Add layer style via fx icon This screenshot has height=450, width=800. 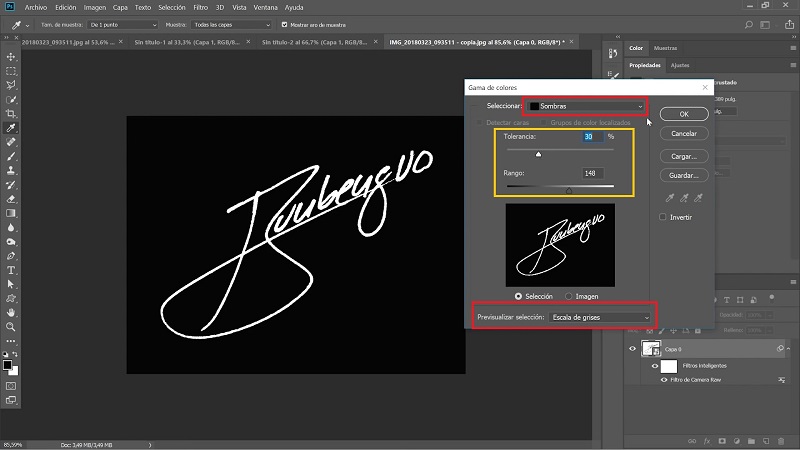(707, 441)
